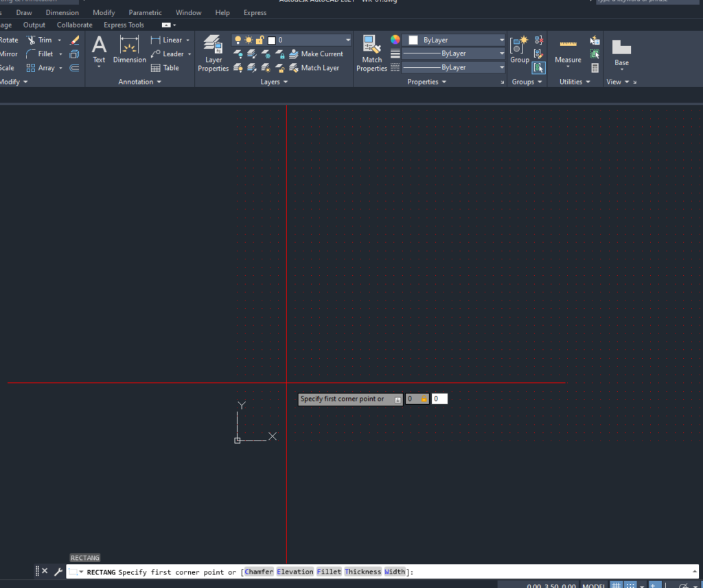The image size is (703, 588).
Task: Click the Dimension tool
Action: click(x=130, y=49)
